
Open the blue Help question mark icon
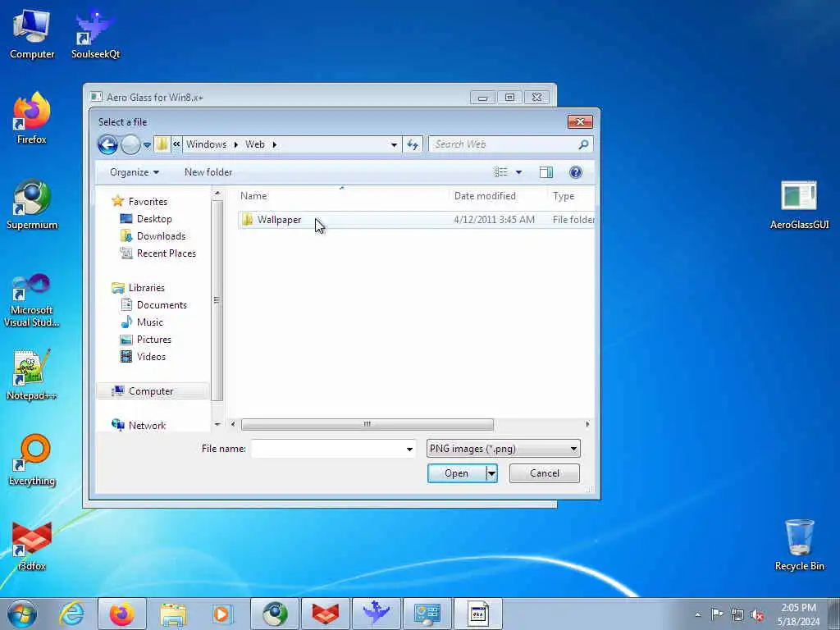coord(575,172)
